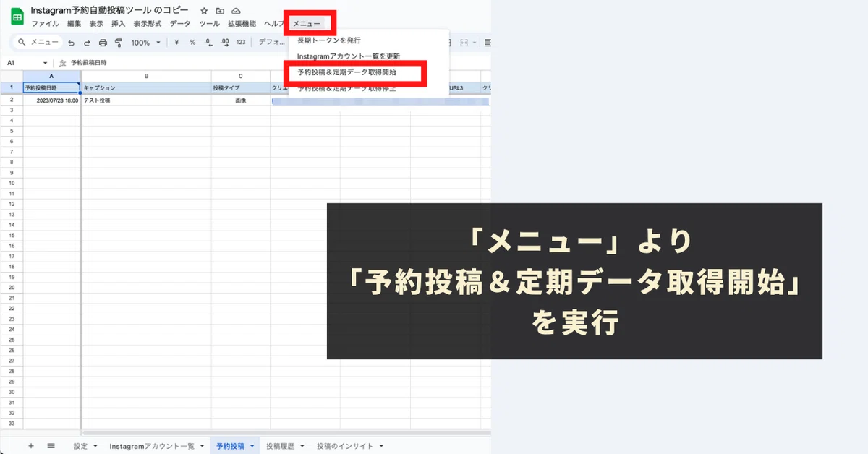The height and width of the screenshot is (454, 868).
Task: Star the document next to its title
Action: click(204, 11)
